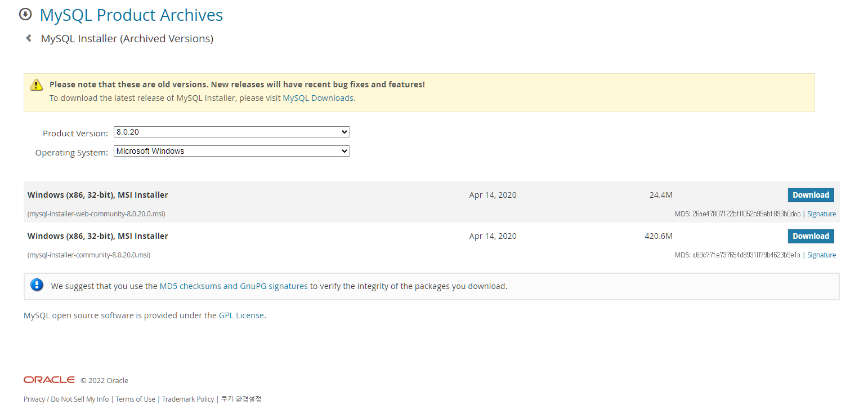Click the Apr 14, 2020 date in the 24.4M row
The width and height of the screenshot is (868, 418).
pos(493,195)
